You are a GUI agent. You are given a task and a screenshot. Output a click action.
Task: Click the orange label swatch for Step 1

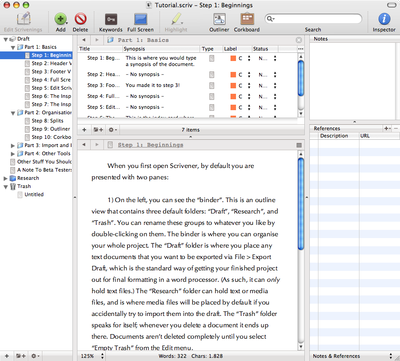[x=233, y=58]
